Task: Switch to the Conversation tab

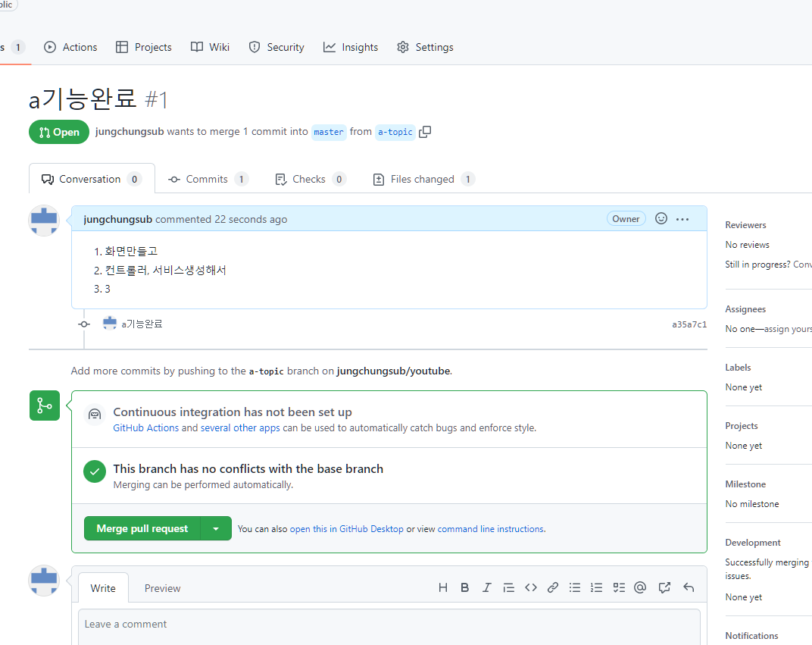Action: [x=92, y=180]
